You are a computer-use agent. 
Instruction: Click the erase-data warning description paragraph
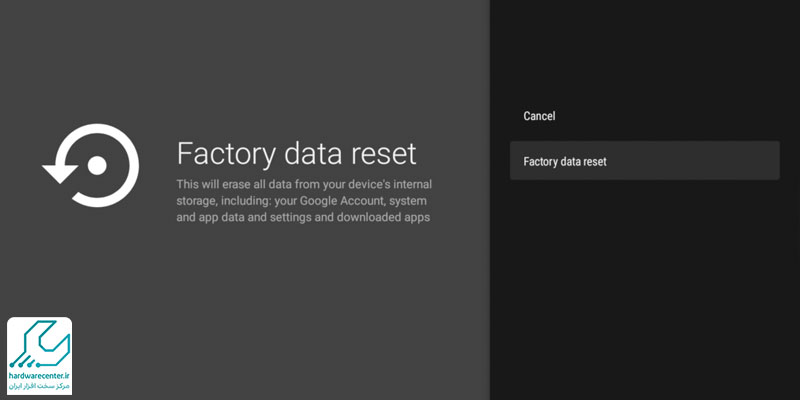(304, 201)
